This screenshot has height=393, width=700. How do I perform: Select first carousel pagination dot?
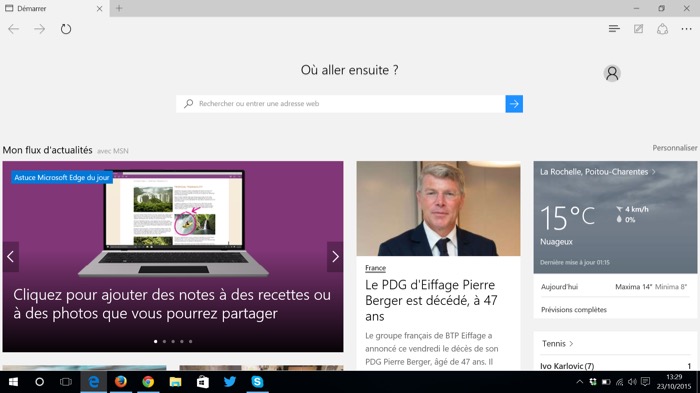coord(155,341)
